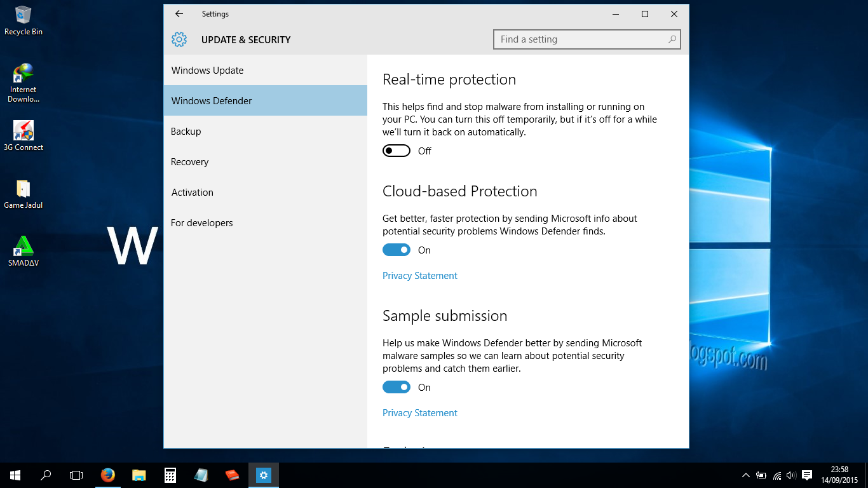Image resolution: width=868 pixels, height=488 pixels.
Task: Turn on Real-time protection toggle
Action: (397, 151)
